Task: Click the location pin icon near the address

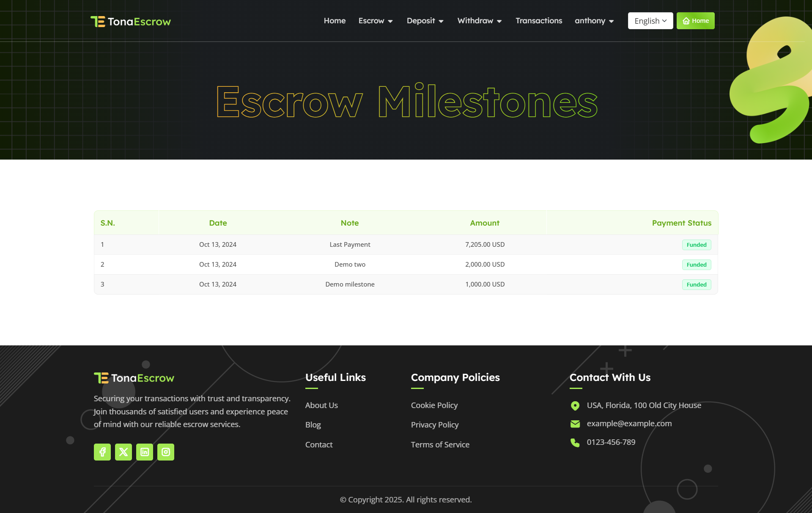Action: tap(575, 405)
